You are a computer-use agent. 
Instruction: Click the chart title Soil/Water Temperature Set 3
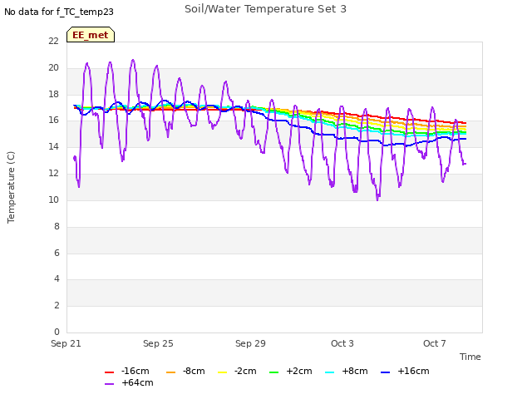265,9
